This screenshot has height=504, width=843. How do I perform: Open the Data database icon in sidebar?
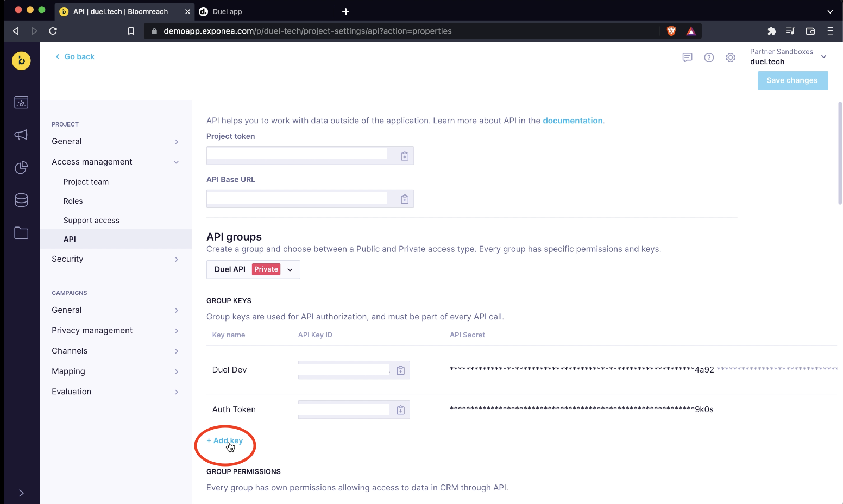[21, 200]
